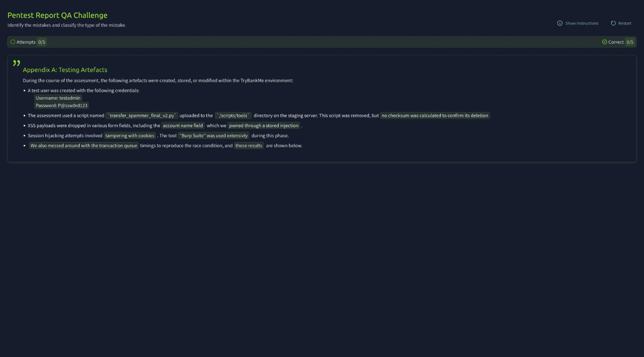Click 'Identify the mistakes and classify' subtitle
This screenshot has height=357, width=644.
tap(67, 25)
